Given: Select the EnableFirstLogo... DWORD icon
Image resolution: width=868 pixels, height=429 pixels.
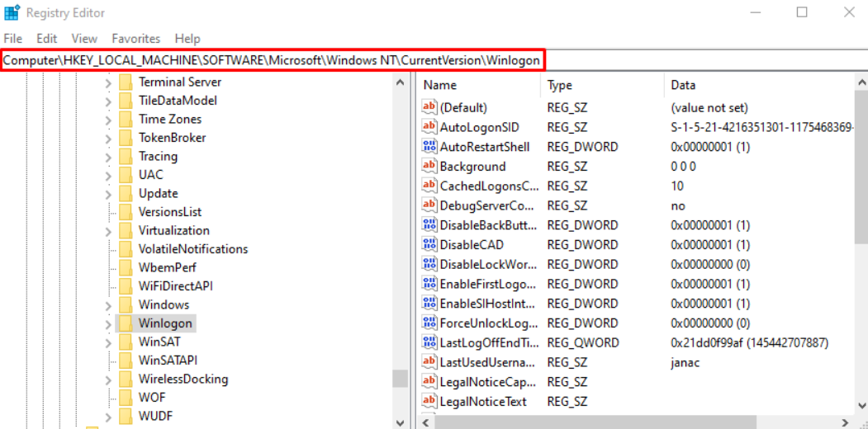Looking at the screenshot, I should 429,284.
